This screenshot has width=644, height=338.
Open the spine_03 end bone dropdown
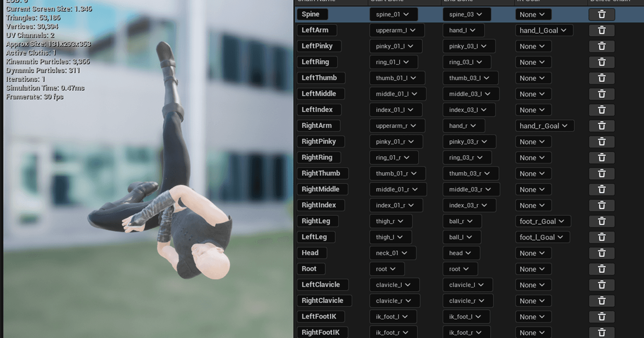click(466, 14)
